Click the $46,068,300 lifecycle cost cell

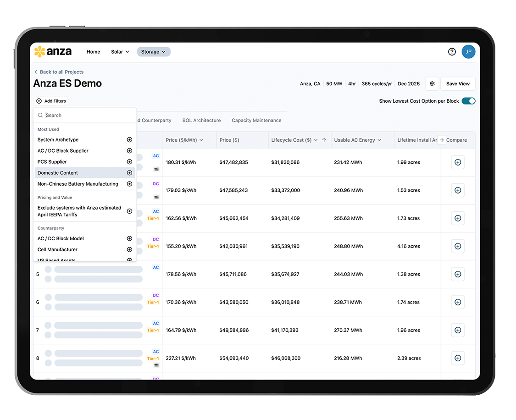coord(286,358)
